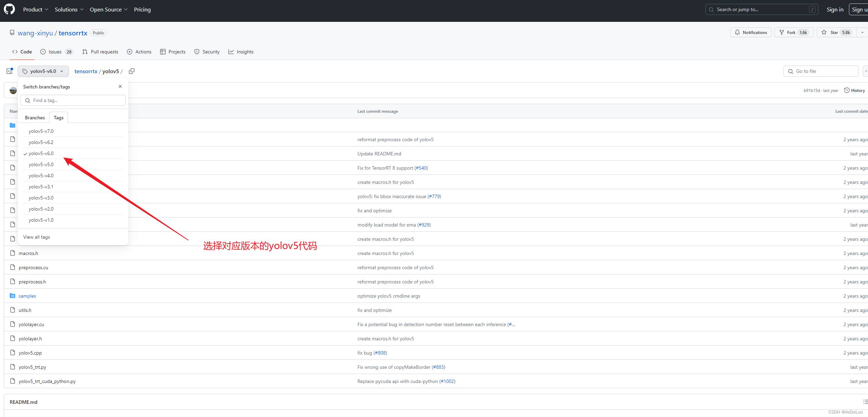The image size is (868, 417).
Task: Open the #540 pull request link
Action: tap(421, 168)
